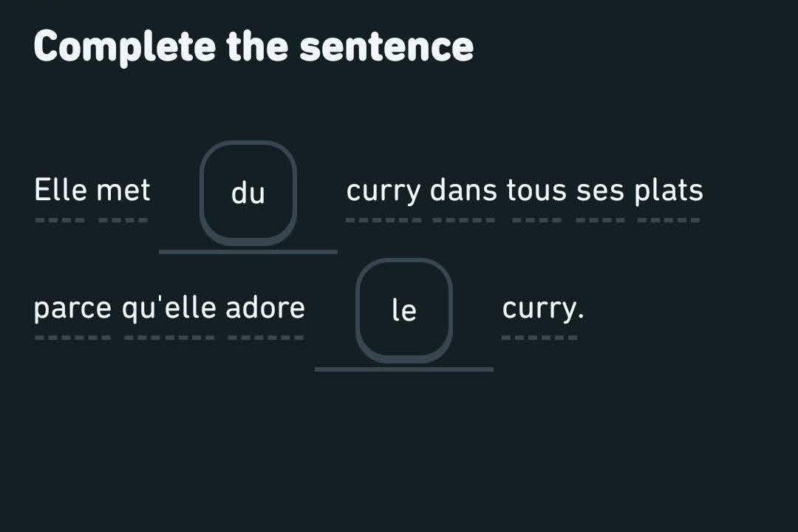Image resolution: width=798 pixels, height=532 pixels.
Task: Tap 'curry' in the first line
Action: (383, 191)
